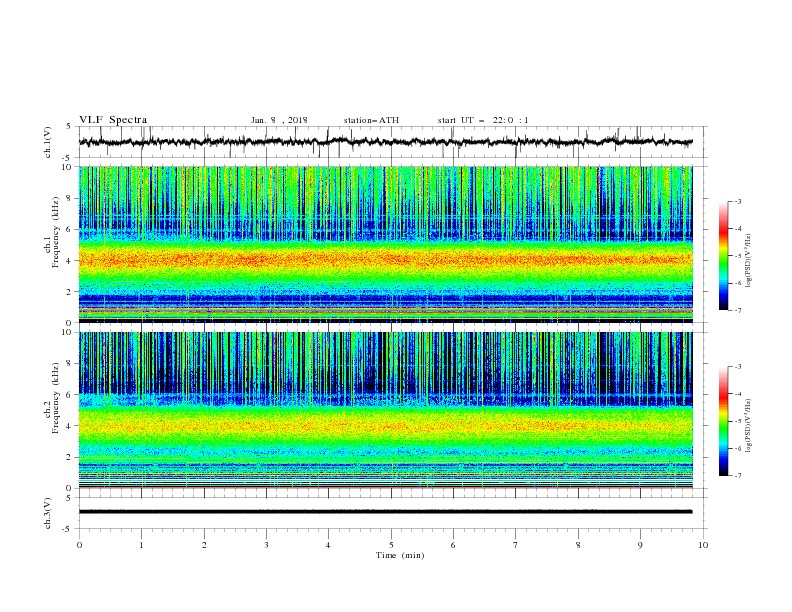Click the "3" minute tick on the time axis
The image size is (792, 612).
[266, 545]
